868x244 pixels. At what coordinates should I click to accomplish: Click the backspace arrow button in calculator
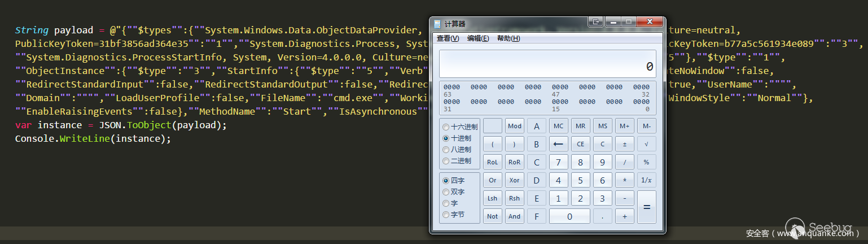pos(558,144)
